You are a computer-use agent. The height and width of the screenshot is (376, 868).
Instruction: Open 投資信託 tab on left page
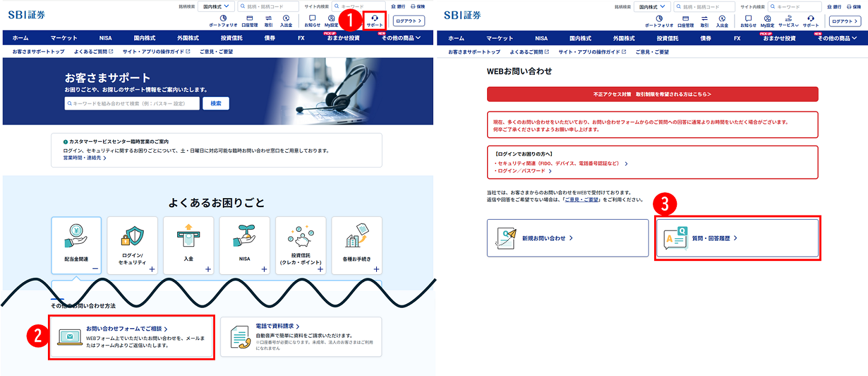231,38
